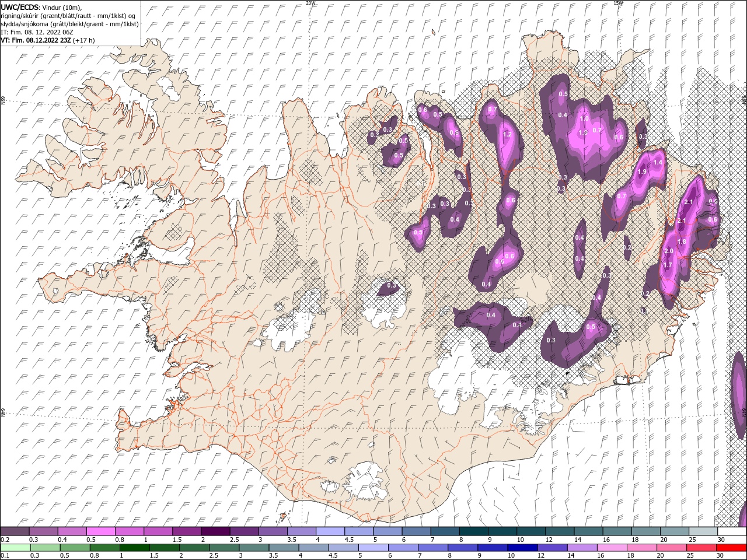Pick the dark purple-gray 0.2 swatch in the purple legend row

tap(15, 531)
